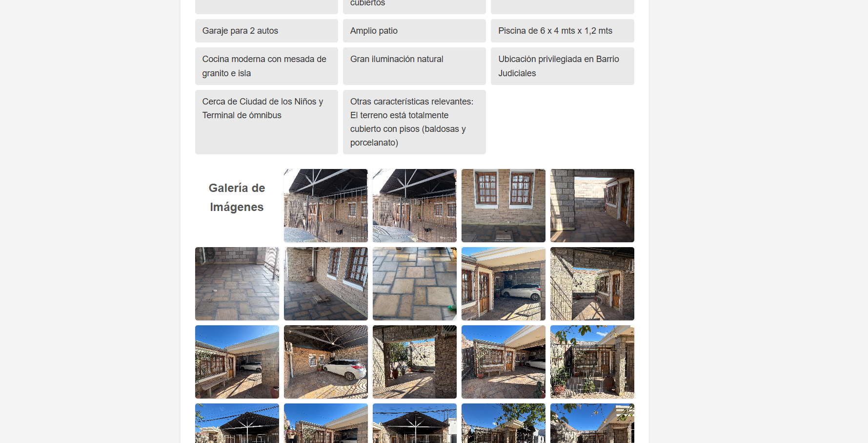
Task: Open thumbnail of two wooden-framed windows, front view
Action: coord(503,205)
